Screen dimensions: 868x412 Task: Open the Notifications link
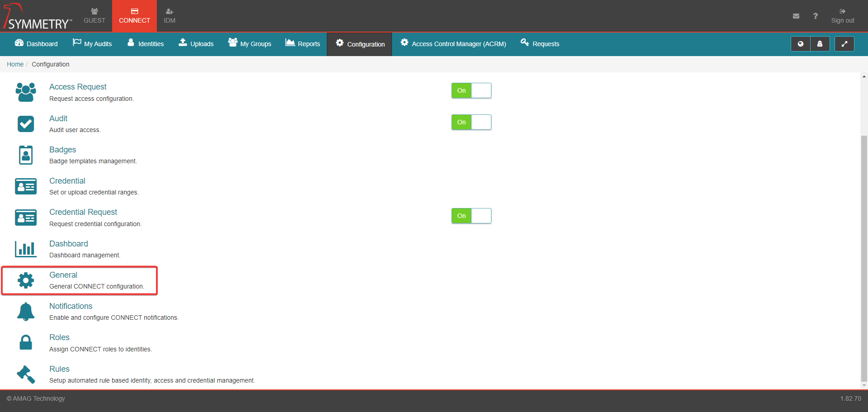[x=71, y=306]
